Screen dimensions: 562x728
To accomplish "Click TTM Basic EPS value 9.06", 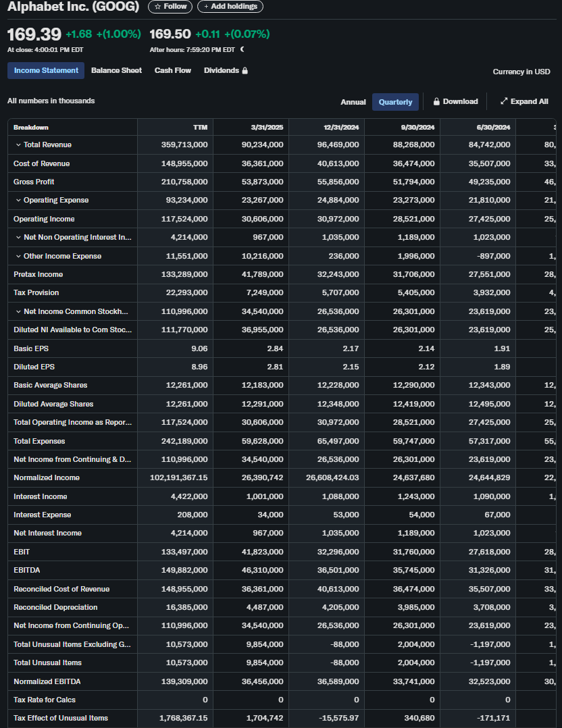I will 200,348.
